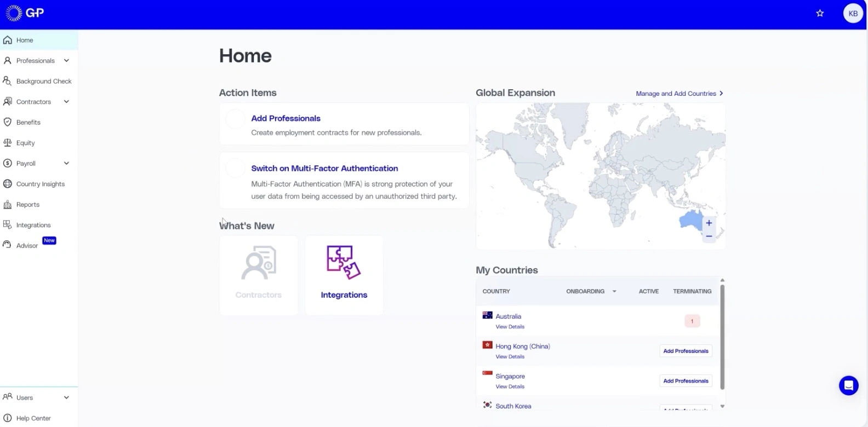Open Manage and Add Countries link
The width and height of the screenshot is (868, 427).
click(679, 94)
